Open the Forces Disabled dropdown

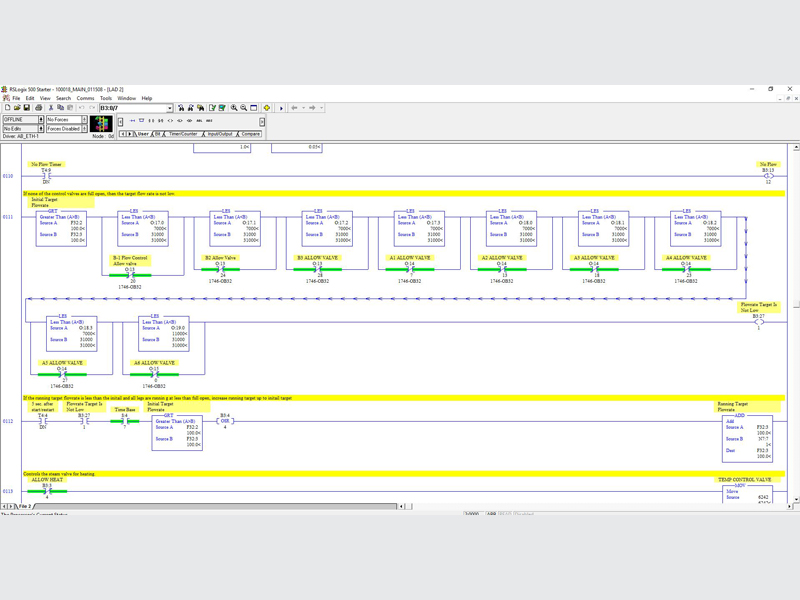84,129
